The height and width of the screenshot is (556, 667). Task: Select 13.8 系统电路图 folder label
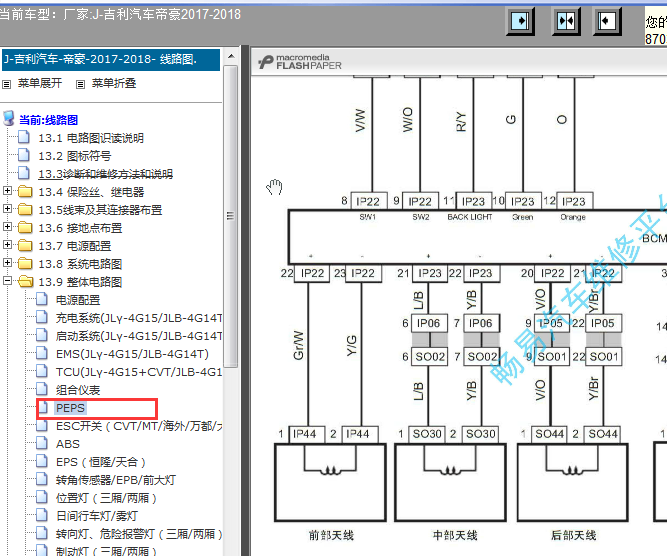click(x=80, y=264)
